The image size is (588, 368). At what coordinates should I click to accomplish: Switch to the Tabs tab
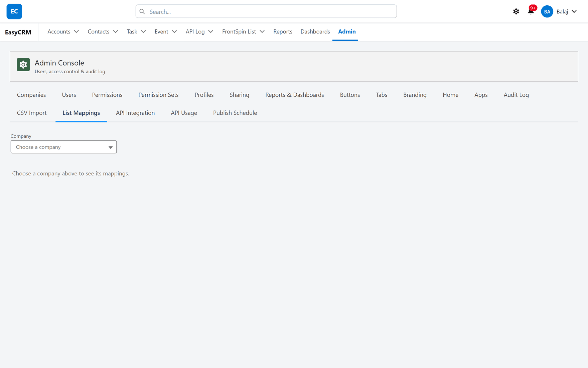(x=382, y=95)
